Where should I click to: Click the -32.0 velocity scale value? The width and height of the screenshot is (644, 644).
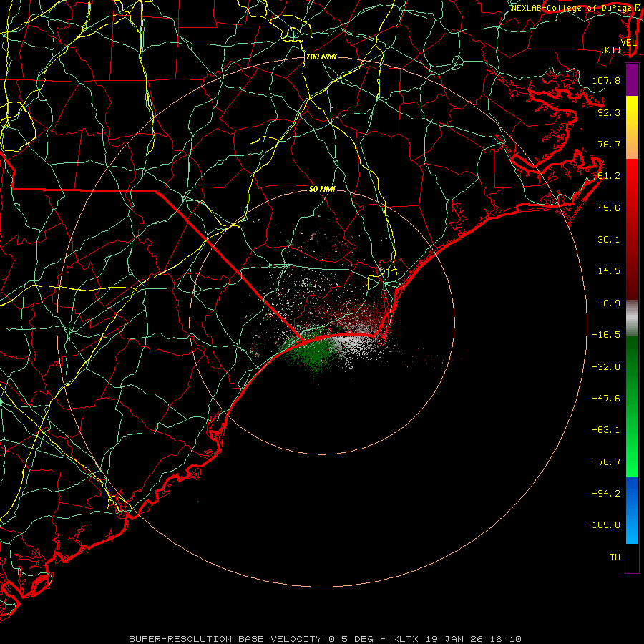[606, 367]
